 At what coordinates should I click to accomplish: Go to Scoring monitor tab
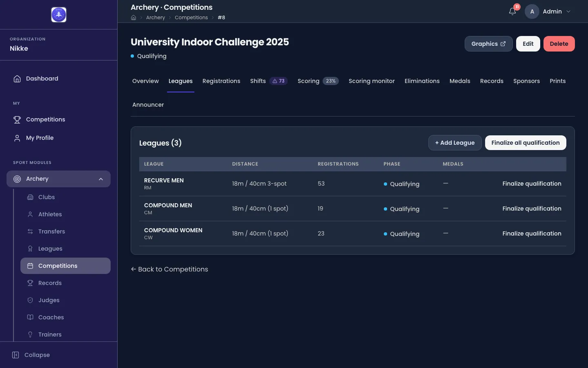tap(372, 81)
